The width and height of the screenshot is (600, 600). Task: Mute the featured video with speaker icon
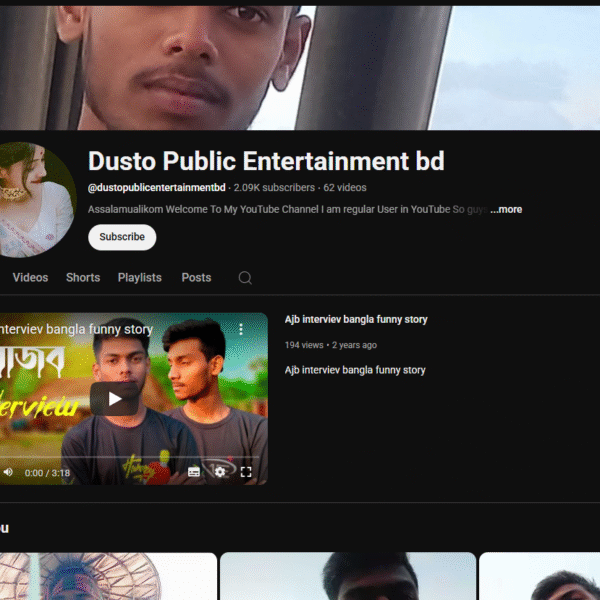click(8, 472)
